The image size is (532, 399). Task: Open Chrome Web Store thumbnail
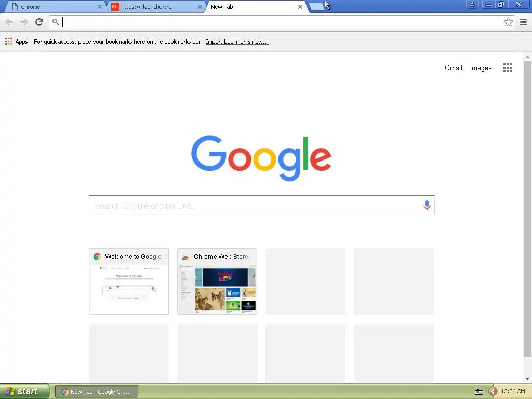(217, 281)
